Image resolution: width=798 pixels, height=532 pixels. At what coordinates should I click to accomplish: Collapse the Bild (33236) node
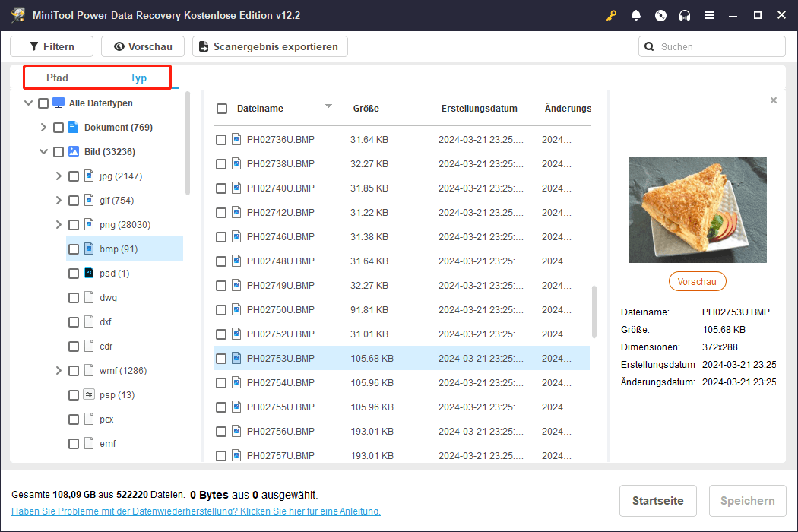tap(44, 152)
